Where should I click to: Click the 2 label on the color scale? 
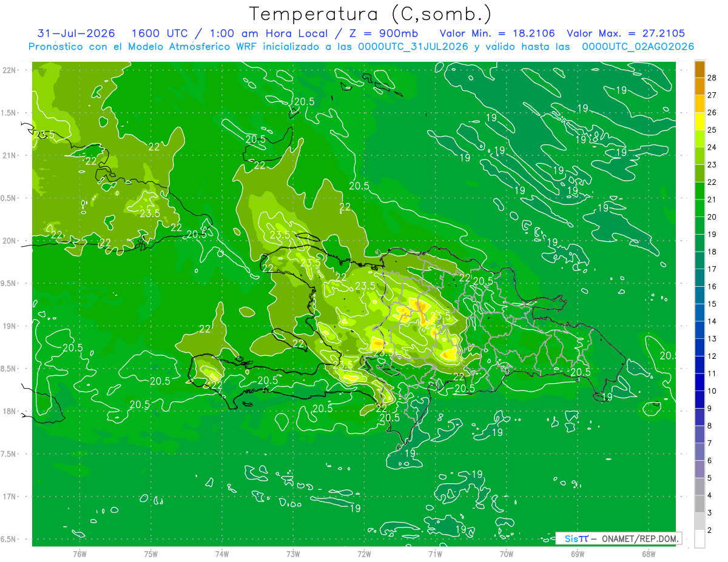point(710,530)
